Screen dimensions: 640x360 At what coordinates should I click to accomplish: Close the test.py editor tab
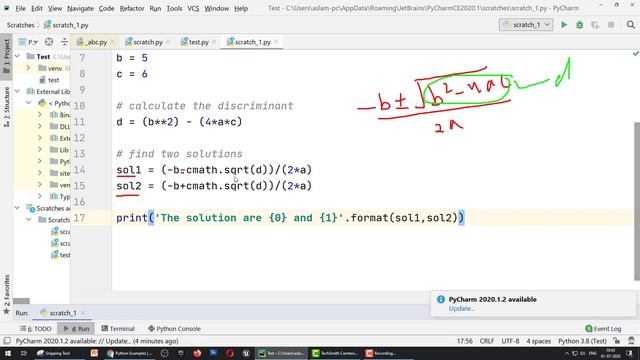point(214,42)
